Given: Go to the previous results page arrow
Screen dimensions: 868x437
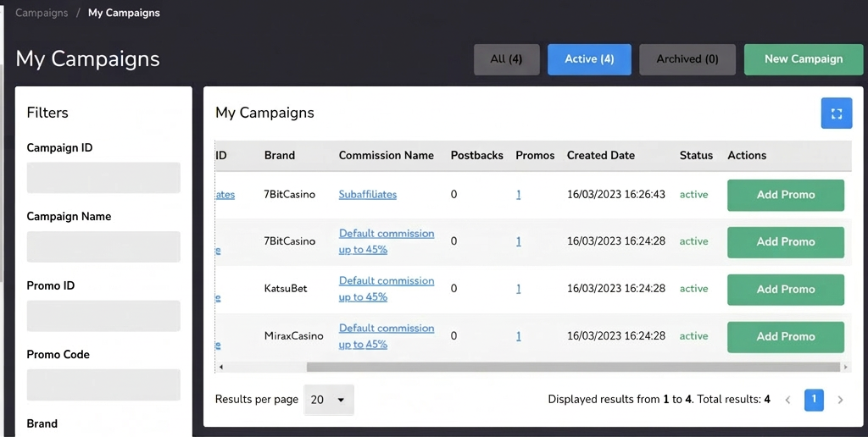Looking at the screenshot, I should click(787, 400).
